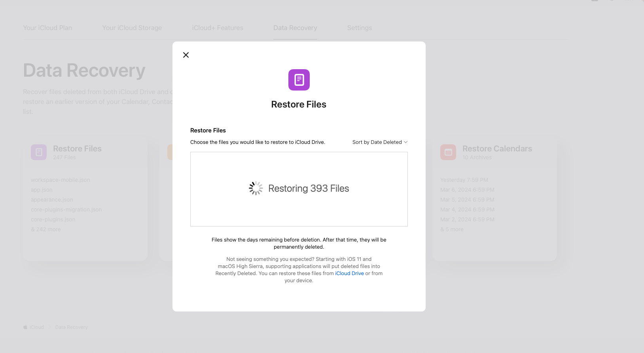This screenshot has width=644, height=353.
Task: Select core-plugins.json entry
Action: (53, 219)
